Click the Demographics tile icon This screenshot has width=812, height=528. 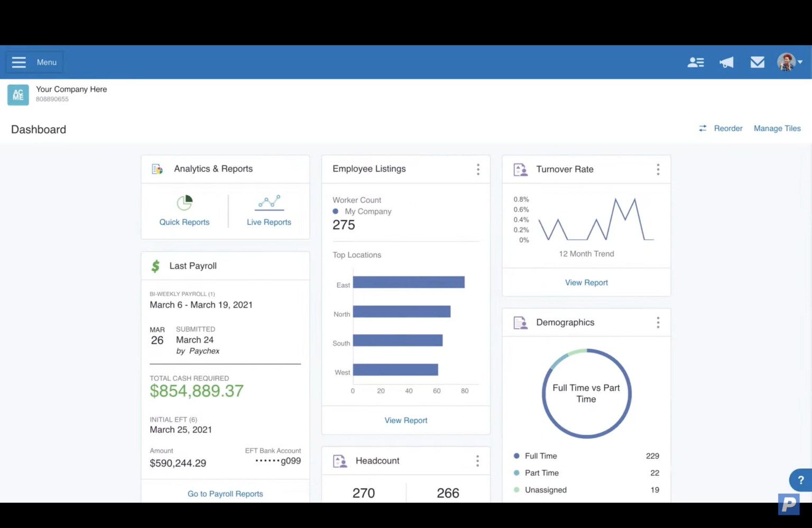(520, 322)
